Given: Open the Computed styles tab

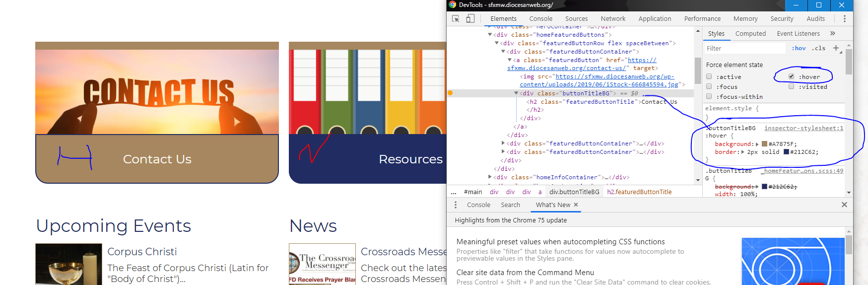Looking at the screenshot, I should coord(750,33).
